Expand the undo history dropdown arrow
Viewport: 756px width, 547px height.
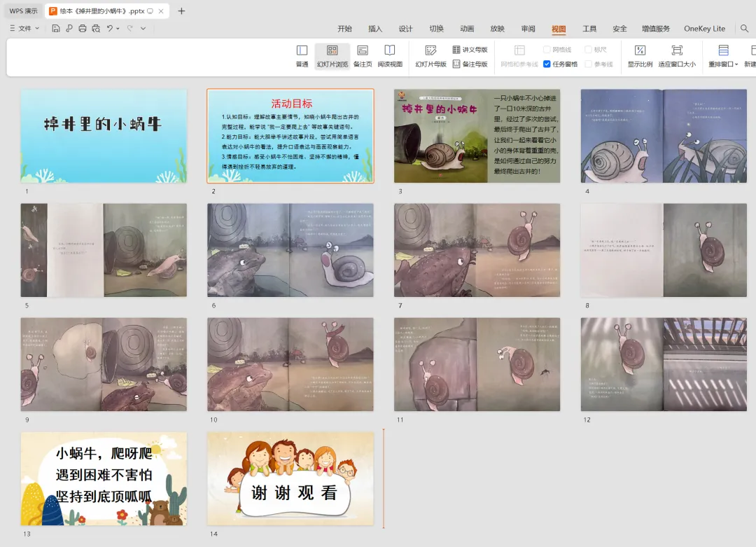click(x=118, y=29)
